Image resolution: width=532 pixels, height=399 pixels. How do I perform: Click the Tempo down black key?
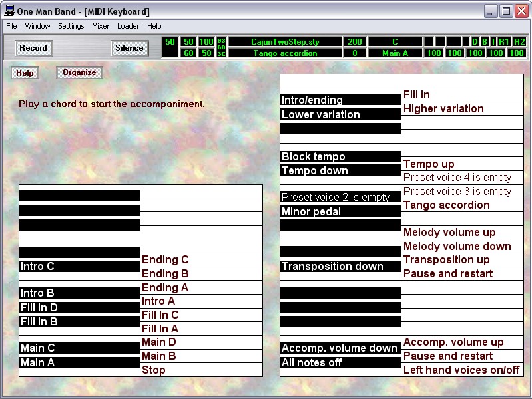pyautogui.click(x=341, y=170)
